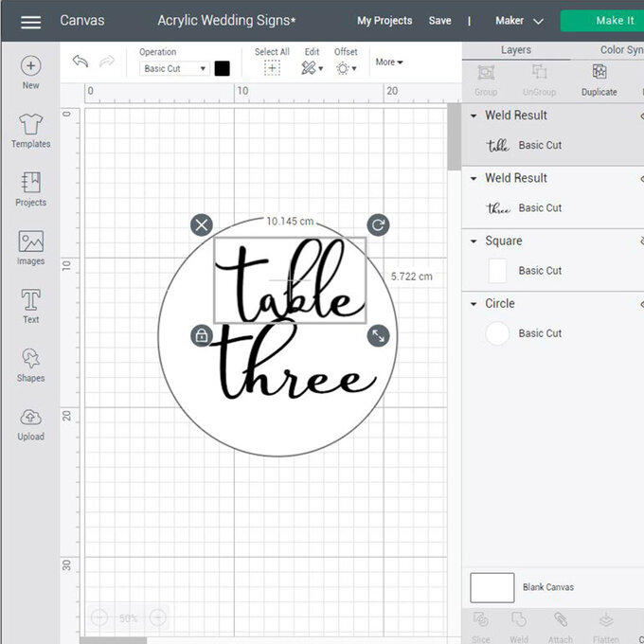644x644 pixels.
Task: Open the hamburger main menu
Action: 30,21
